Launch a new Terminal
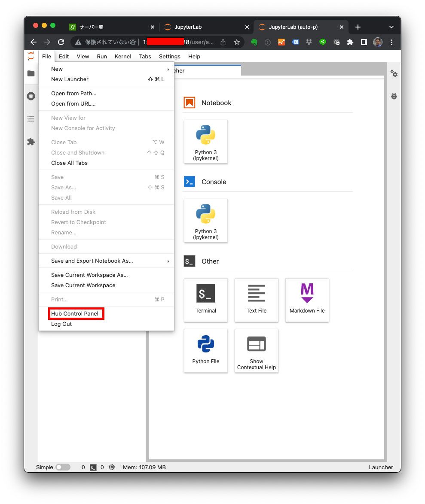425x504 pixels. coord(205,300)
